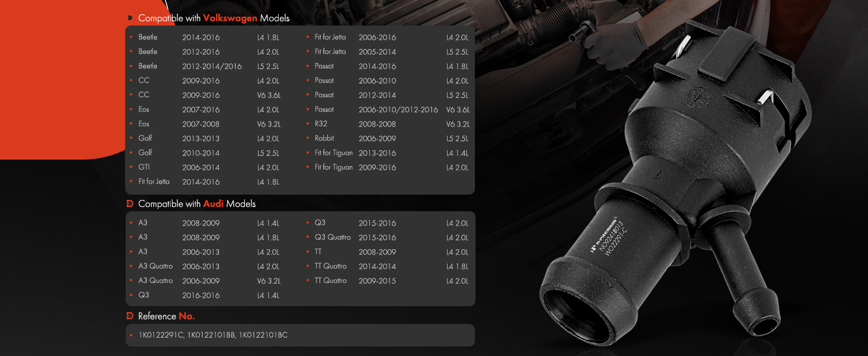Select the TT 2008-2009 year range
This screenshot has height=356, width=868.
(x=377, y=252)
